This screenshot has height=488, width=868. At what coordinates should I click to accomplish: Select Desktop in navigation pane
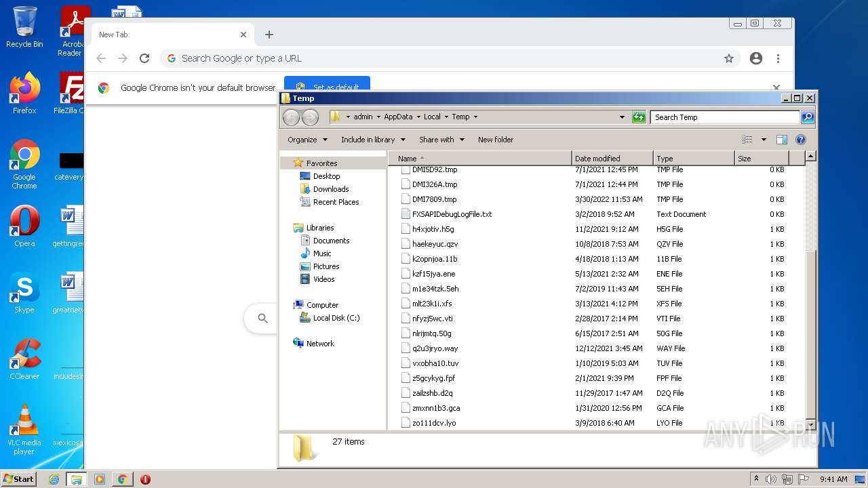point(326,176)
